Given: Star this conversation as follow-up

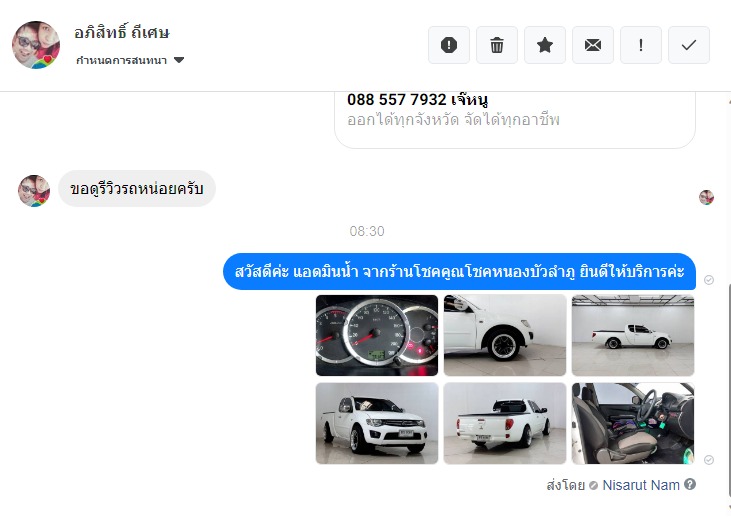Looking at the screenshot, I should [545, 45].
